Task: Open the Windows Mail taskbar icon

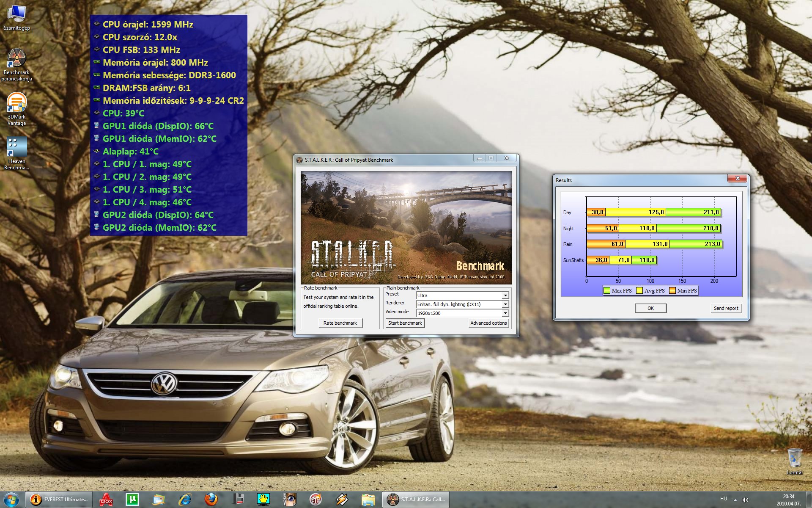Action: (159, 500)
